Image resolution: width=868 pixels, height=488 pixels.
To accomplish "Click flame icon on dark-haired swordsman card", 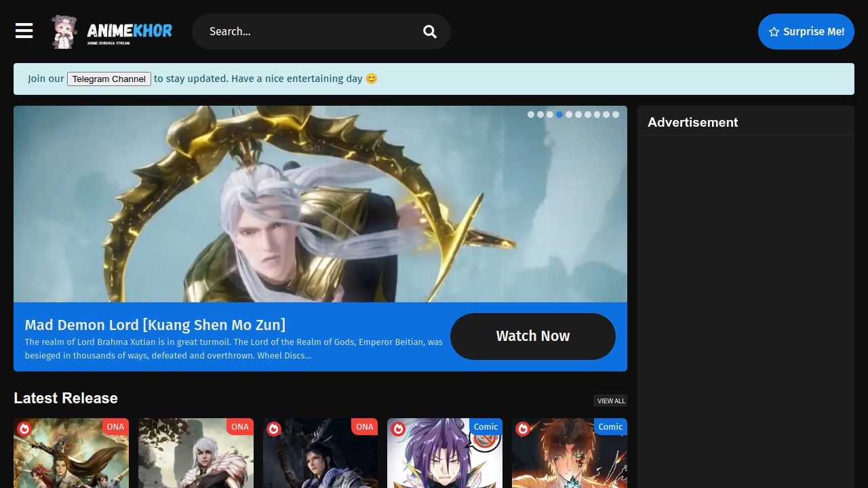I will tap(274, 429).
